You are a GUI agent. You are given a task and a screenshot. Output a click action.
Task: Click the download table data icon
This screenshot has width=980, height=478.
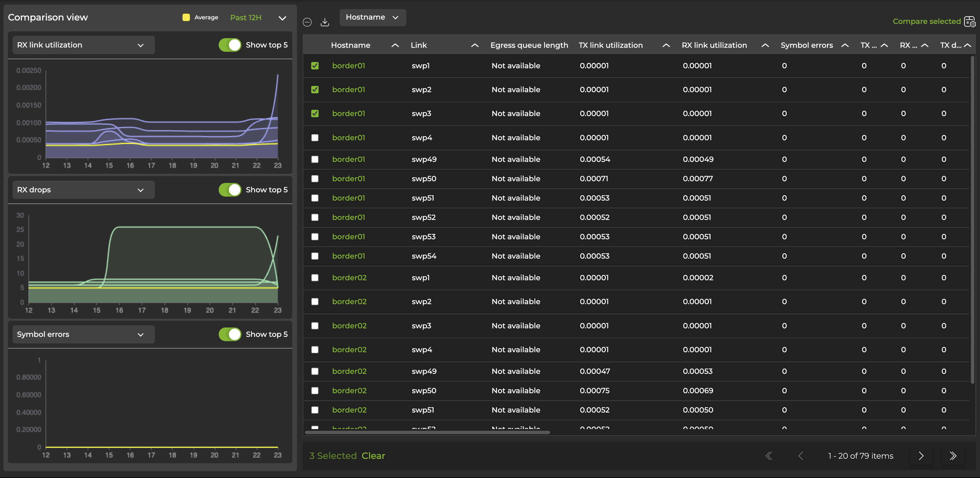pyautogui.click(x=325, y=22)
